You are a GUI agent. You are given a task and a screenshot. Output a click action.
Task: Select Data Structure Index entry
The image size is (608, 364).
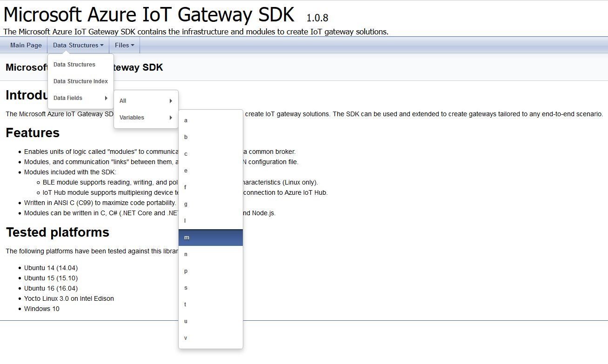(80, 81)
